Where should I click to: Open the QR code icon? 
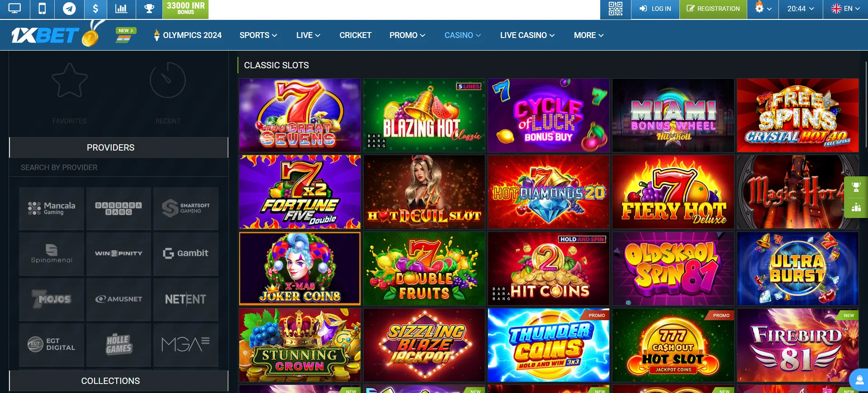(x=615, y=9)
